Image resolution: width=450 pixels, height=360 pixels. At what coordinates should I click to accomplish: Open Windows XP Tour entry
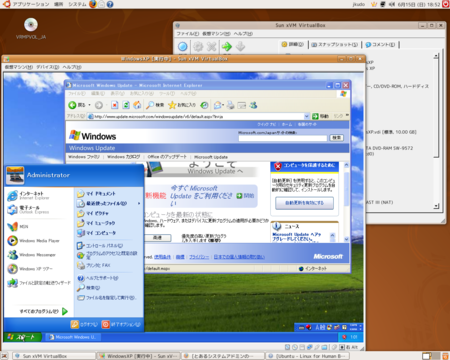pos(30,269)
